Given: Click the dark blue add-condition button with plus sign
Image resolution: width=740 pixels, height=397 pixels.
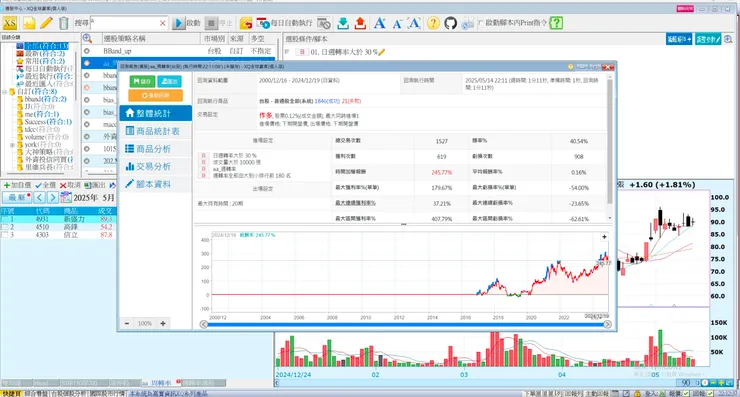Looking at the screenshot, I should click(x=679, y=39).
